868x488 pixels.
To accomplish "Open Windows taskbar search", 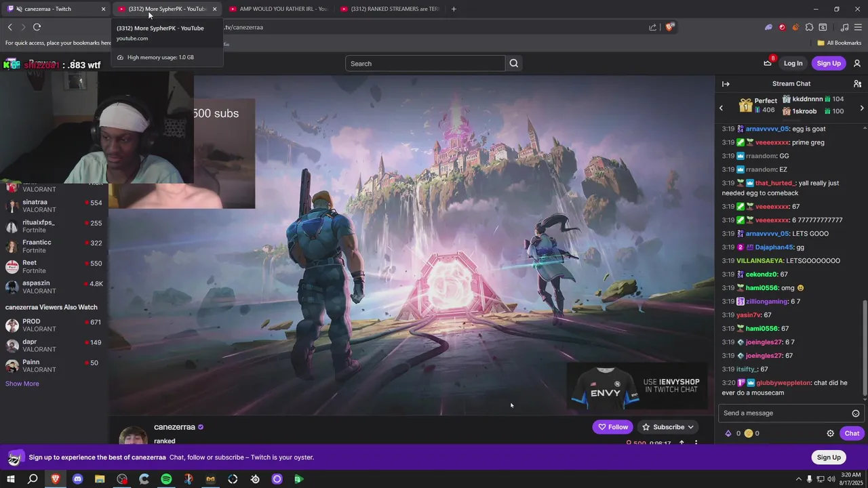I will (x=33, y=479).
